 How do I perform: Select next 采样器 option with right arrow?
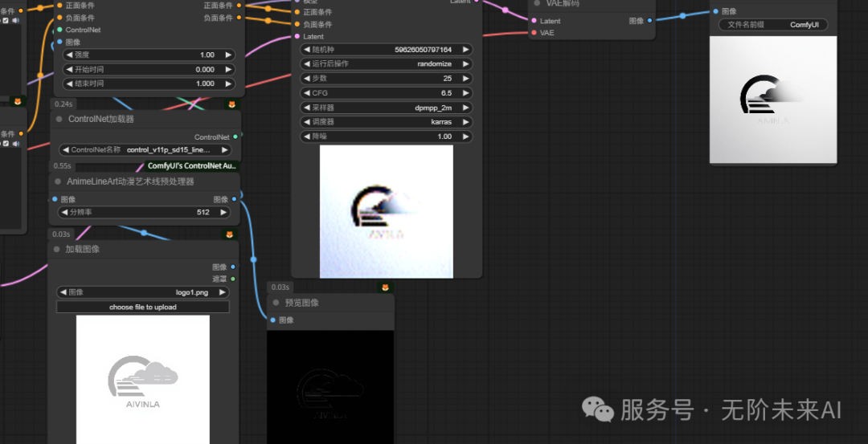click(x=465, y=108)
